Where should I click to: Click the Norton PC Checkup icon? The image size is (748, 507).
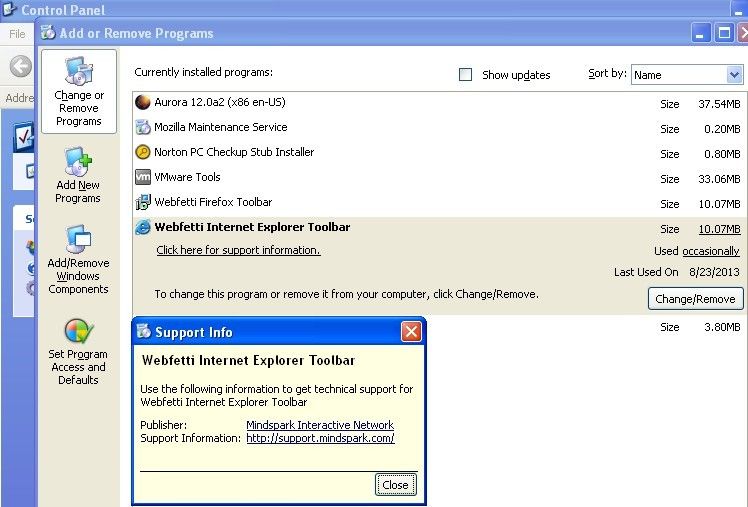(143, 152)
